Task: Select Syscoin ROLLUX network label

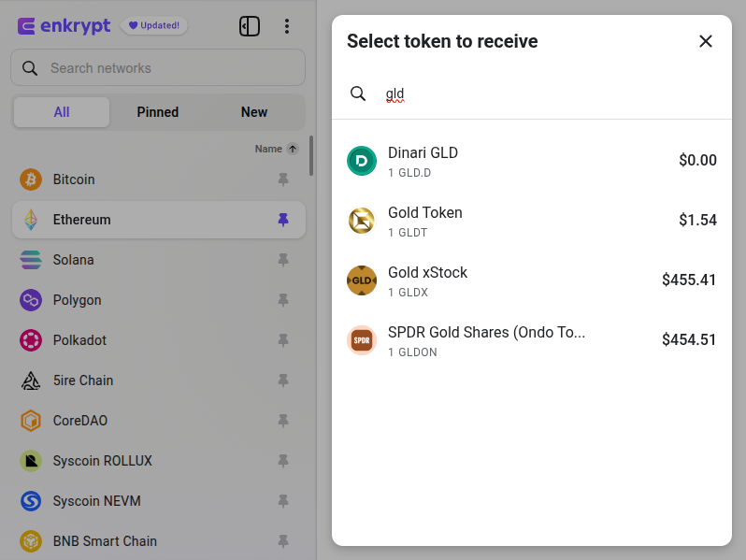Action: [102, 461]
